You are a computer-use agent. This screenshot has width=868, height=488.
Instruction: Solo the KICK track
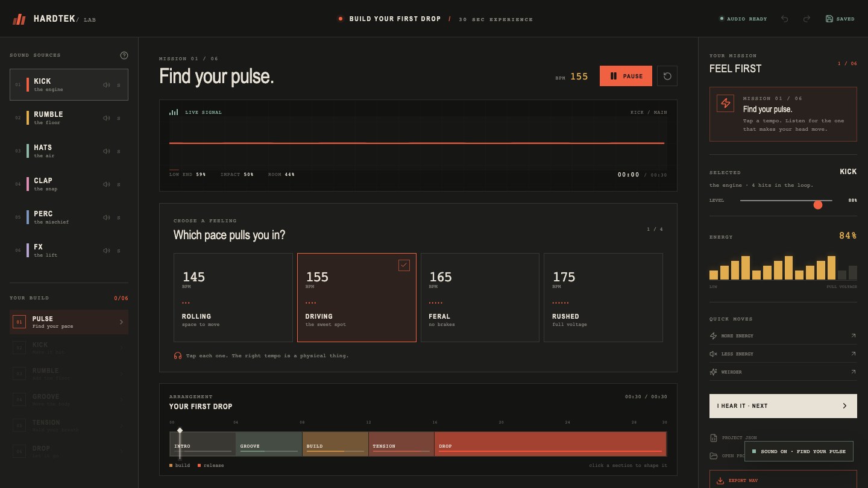point(119,85)
